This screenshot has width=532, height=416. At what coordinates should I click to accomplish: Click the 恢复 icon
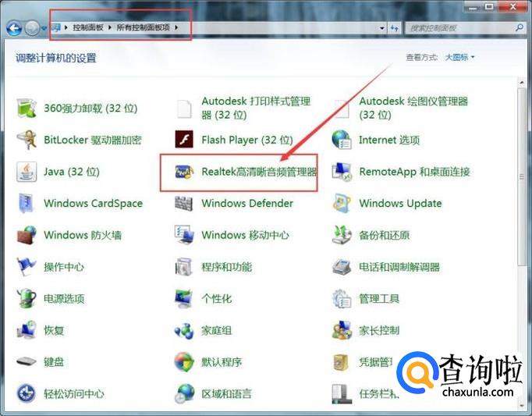click(x=27, y=330)
